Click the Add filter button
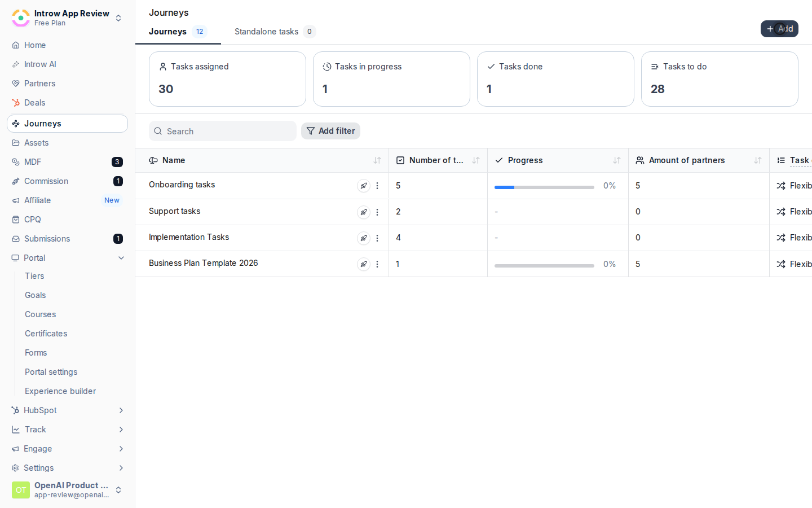Image resolution: width=812 pixels, height=508 pixels. (x=330, y=131)
